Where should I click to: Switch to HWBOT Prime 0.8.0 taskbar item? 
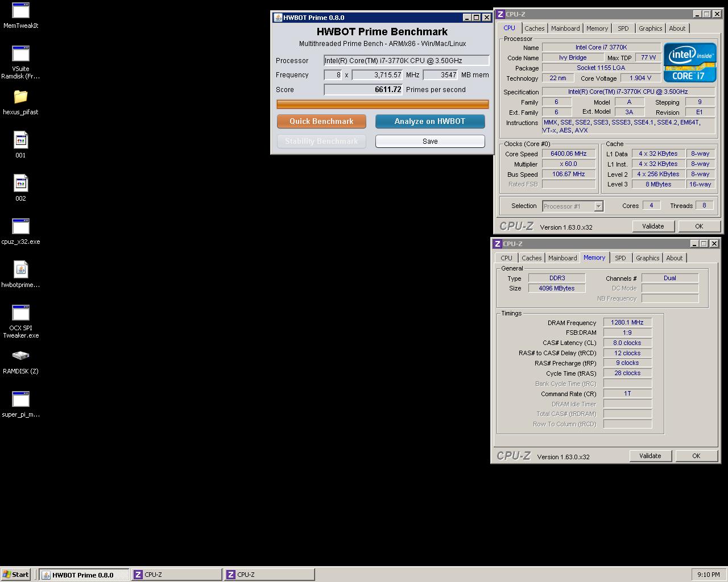point(84,575)
